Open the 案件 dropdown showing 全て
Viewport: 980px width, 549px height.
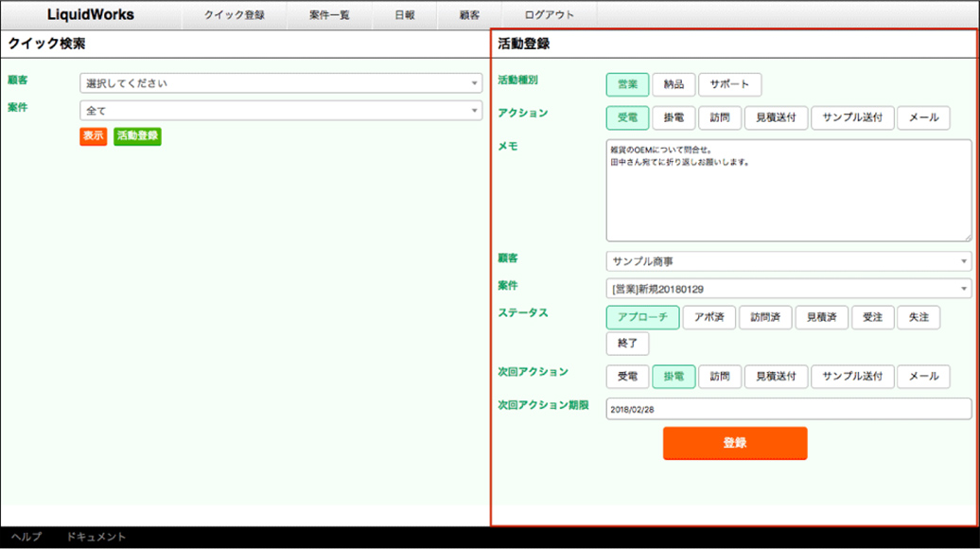282,111
